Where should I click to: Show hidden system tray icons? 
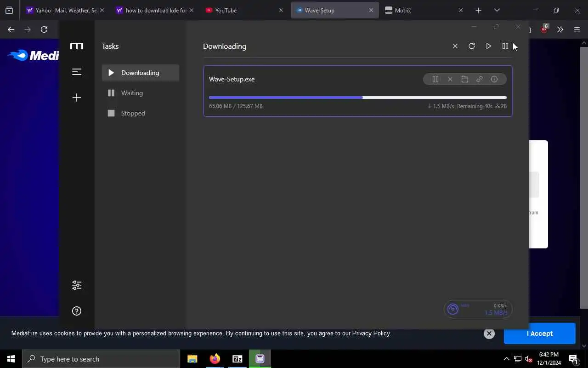coord(507,359)
